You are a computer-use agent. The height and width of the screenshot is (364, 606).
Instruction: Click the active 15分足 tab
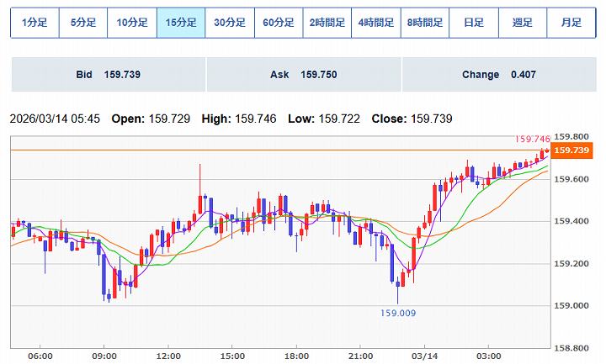181,23
